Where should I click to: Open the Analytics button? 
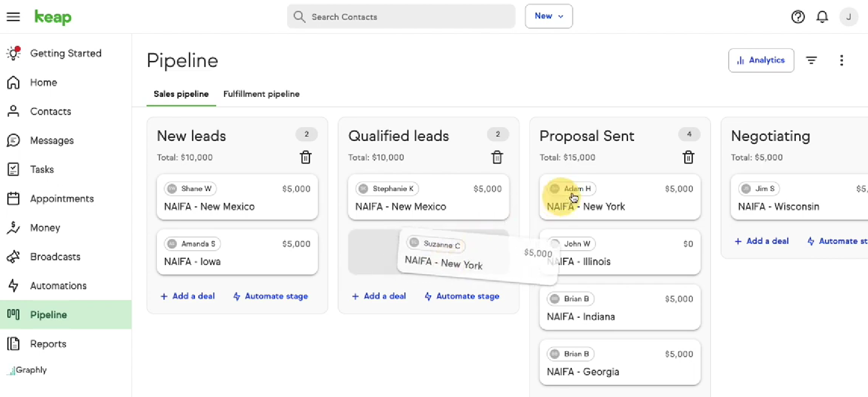(761, 61)
